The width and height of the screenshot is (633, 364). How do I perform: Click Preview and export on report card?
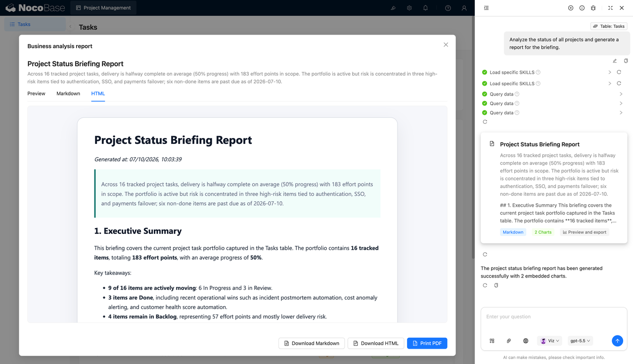click(584, 232)
